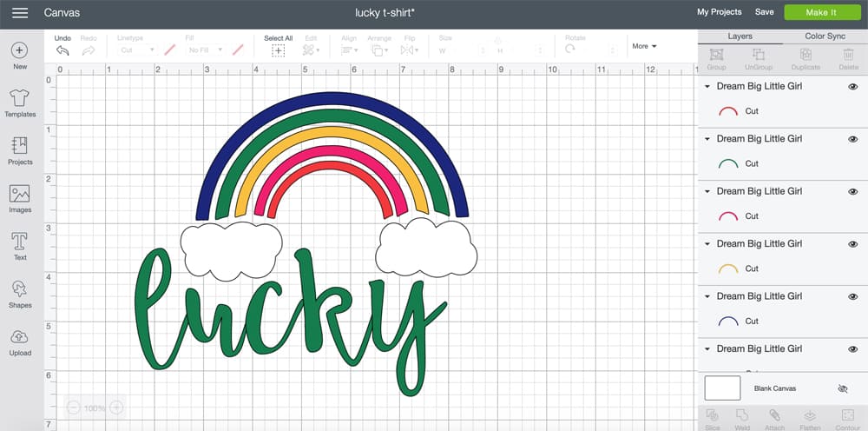Open the More toolbar dropdown
The width and height of the screenshot is (868, 431).
tap(644, 46)
